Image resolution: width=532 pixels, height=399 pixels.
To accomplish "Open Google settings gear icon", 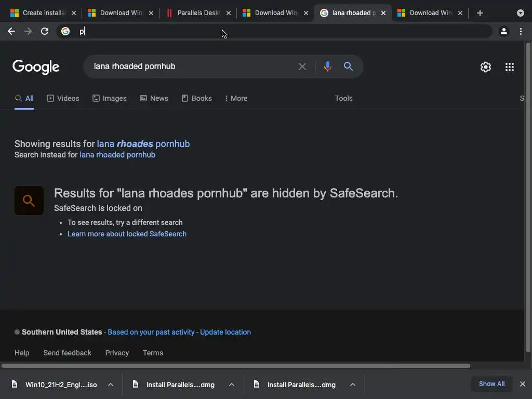I will 486,67.
